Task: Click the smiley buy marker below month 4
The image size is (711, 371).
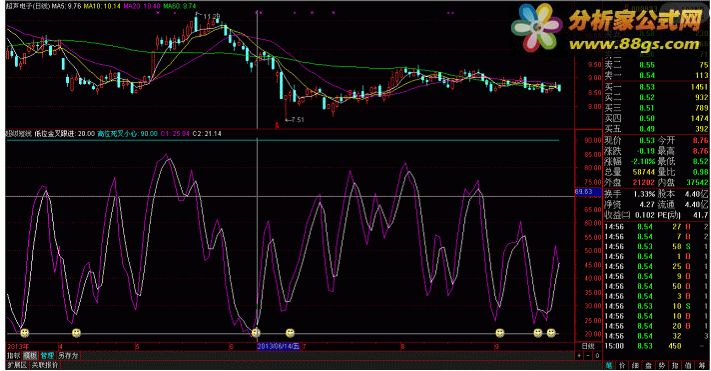Action: click(77, 333)
